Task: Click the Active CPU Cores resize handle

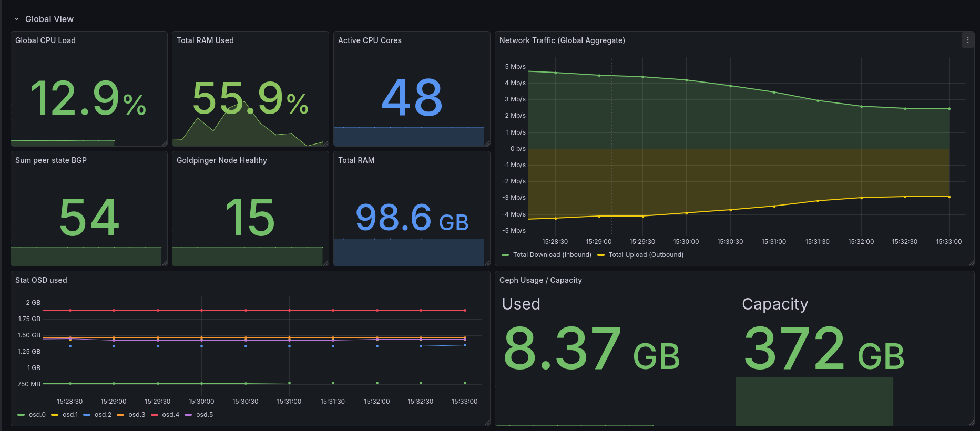Action: pos(487,143)
